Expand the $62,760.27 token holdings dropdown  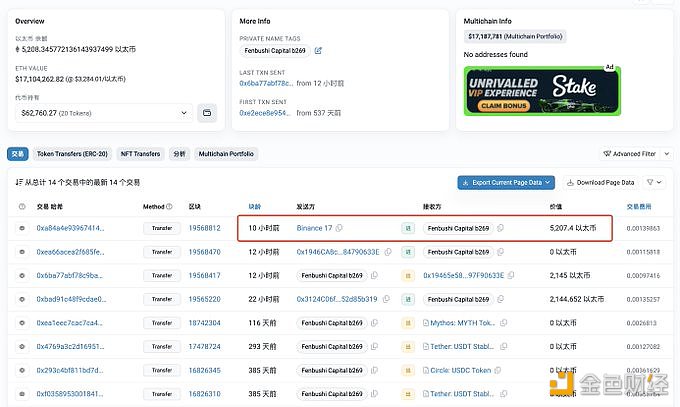(x=104, y=113)
